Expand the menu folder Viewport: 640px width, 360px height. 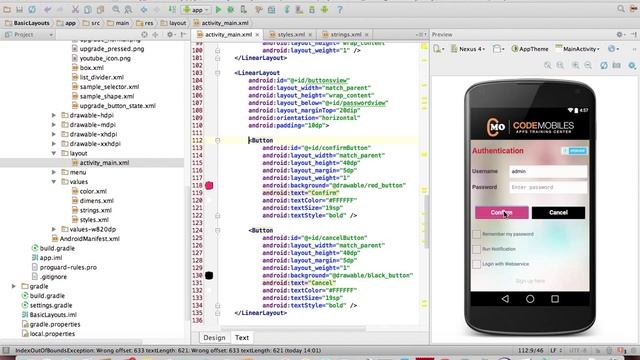pyautogui.click(x=53, y=172)
